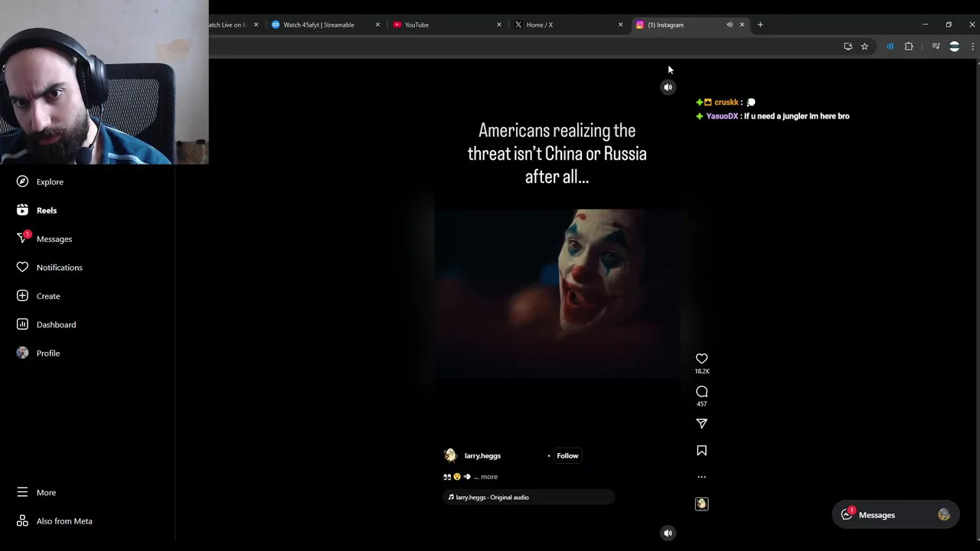Click the 457 comments count
Image resolution: width=980 pixels, height=551 pixels.
tap(702, 404)
